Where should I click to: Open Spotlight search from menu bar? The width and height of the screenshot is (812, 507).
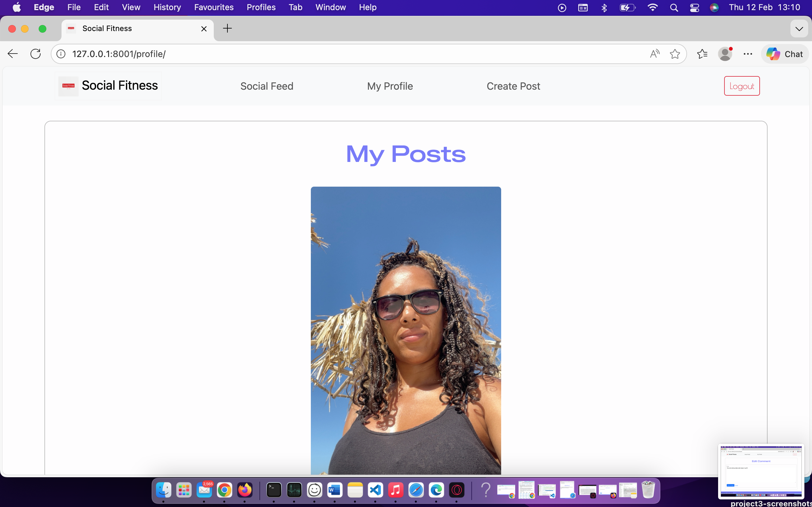pos(674,7)
